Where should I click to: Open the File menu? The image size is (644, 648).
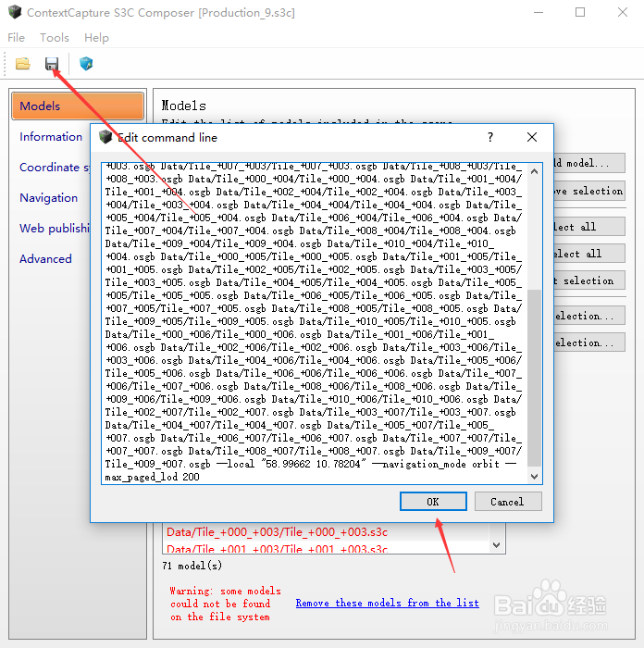pos(16,38)
